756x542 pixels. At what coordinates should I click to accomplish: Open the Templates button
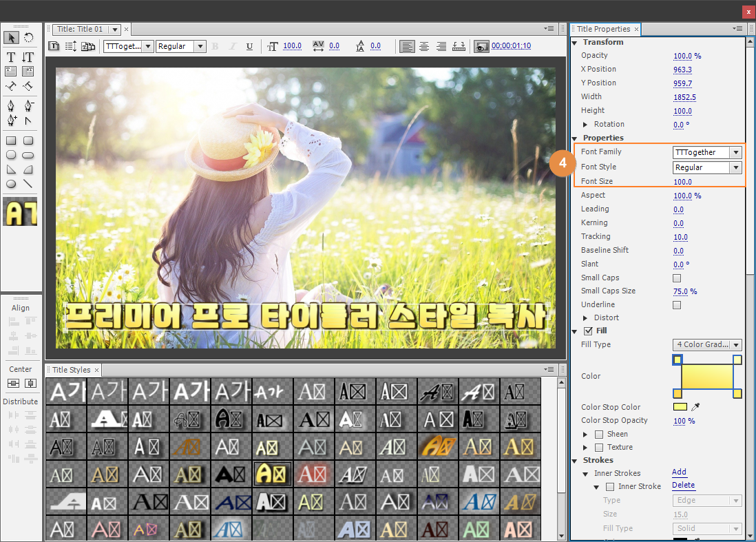[88, 46]
